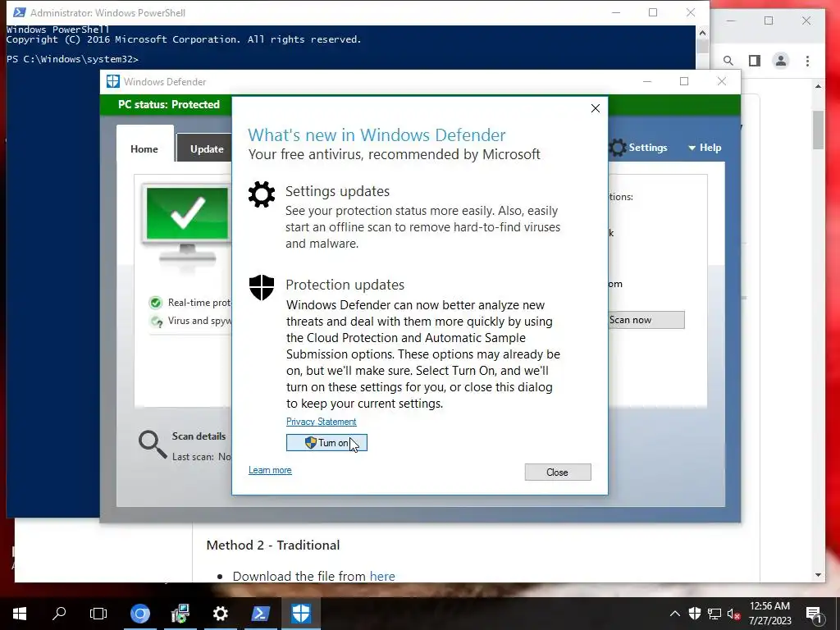Viewport: 840px width, 630px height.
Task: Click the Real-time protection status check icon
Action: click(155, 304)
